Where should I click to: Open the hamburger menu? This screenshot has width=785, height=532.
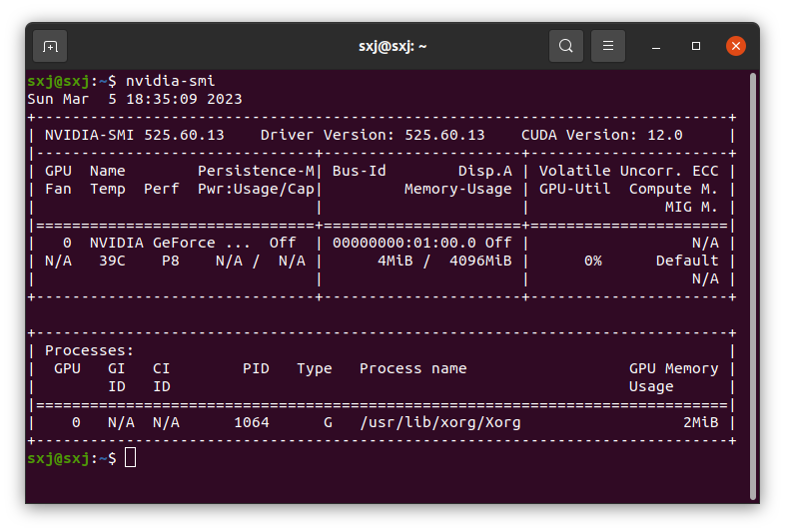tap(608, 46)
